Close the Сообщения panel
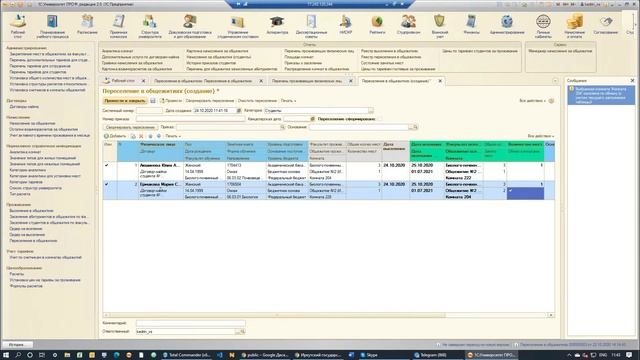Screen dimensions: 640x360 (632, 81)
